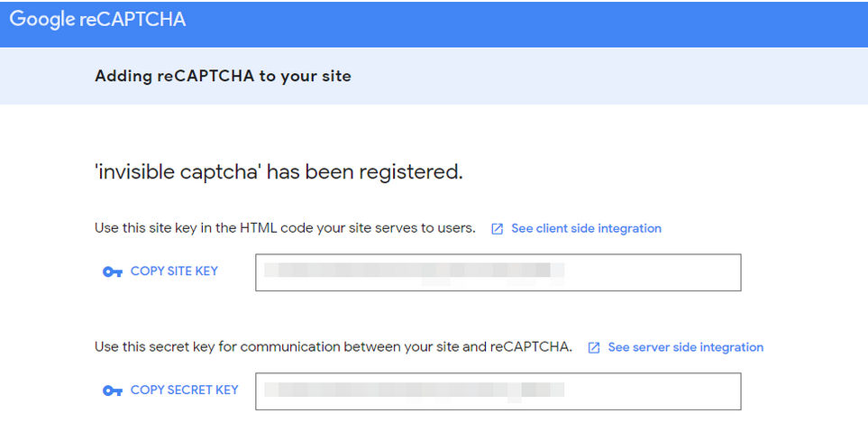The height and width of the screenshot is (441, 868).
Task: Open the See client side integration link
Action: (586, 228)
